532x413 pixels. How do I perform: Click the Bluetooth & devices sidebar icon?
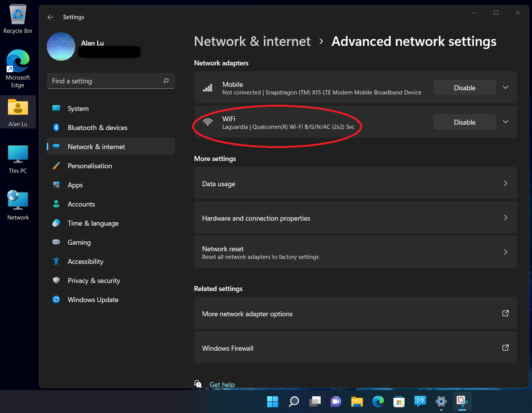tap(56, 127)
